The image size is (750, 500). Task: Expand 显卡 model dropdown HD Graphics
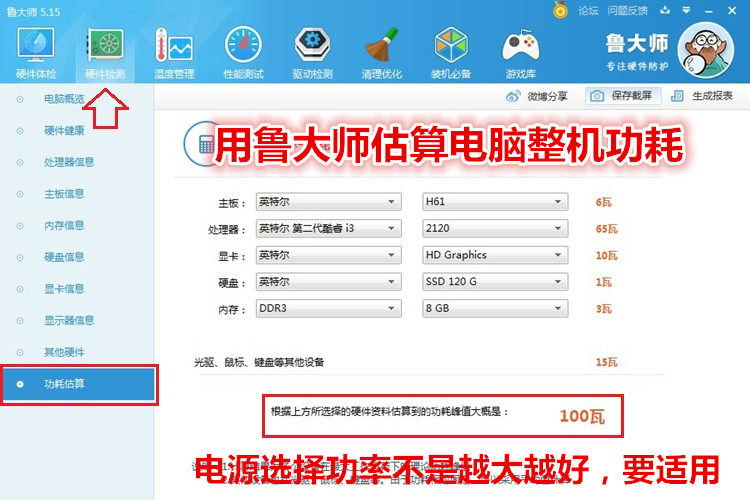coord(495,256)
